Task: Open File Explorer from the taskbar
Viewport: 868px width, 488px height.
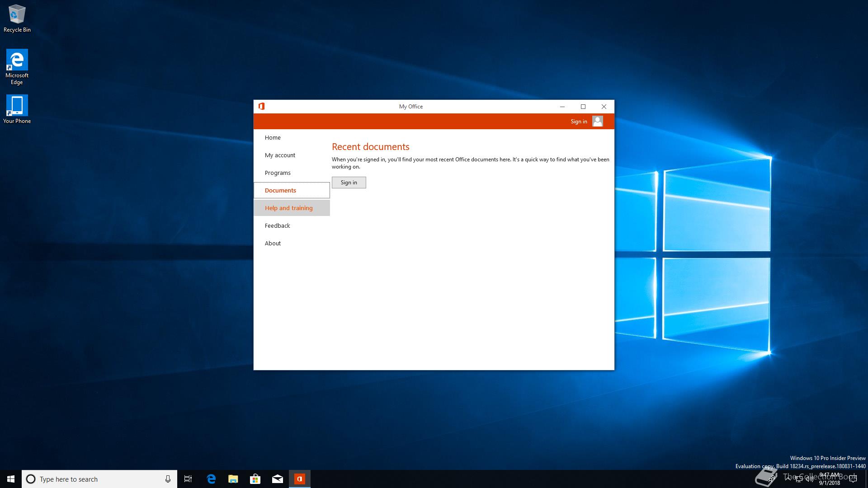Action: coord(233,479)
